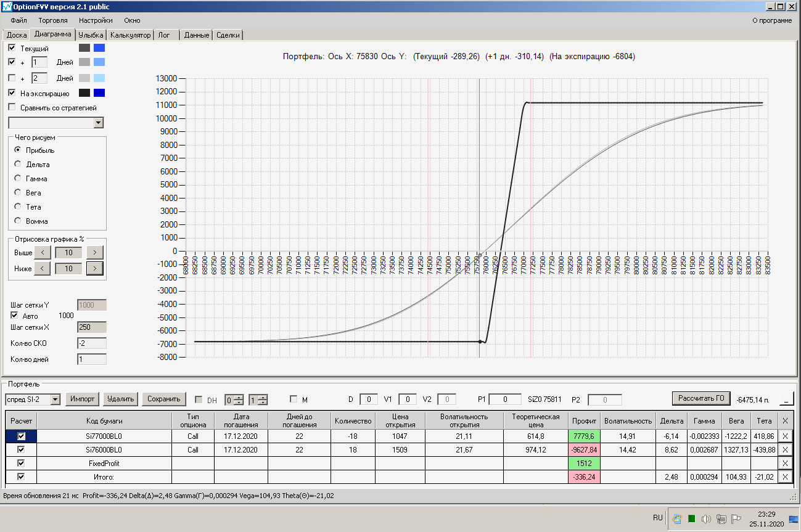
Task: Open the network icon in the system tray
Action: [x=721, y=519]
